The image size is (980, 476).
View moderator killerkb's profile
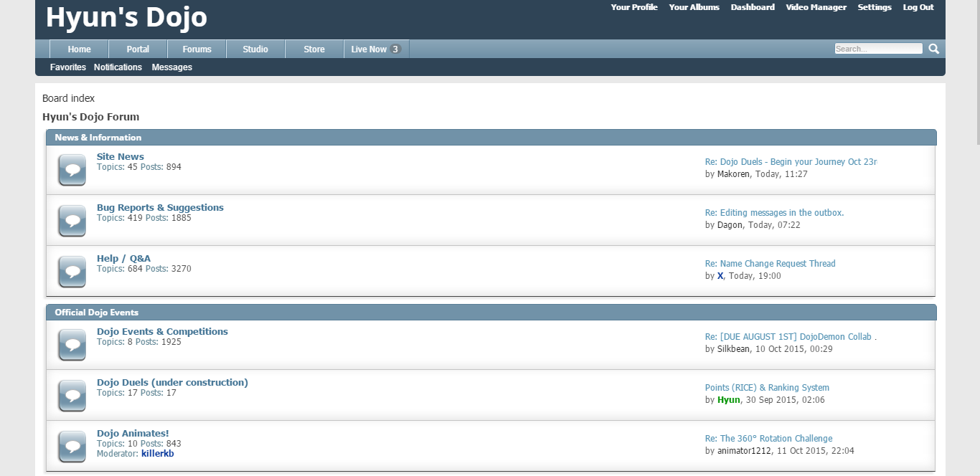tap(158, 454)
